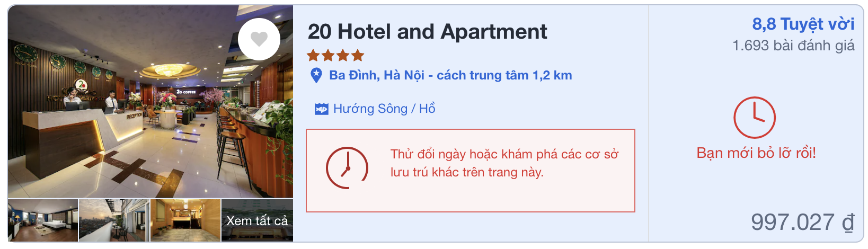Open the '1.693 bài đánh giá' reviews
868x249 pixels.
point(793,46)
